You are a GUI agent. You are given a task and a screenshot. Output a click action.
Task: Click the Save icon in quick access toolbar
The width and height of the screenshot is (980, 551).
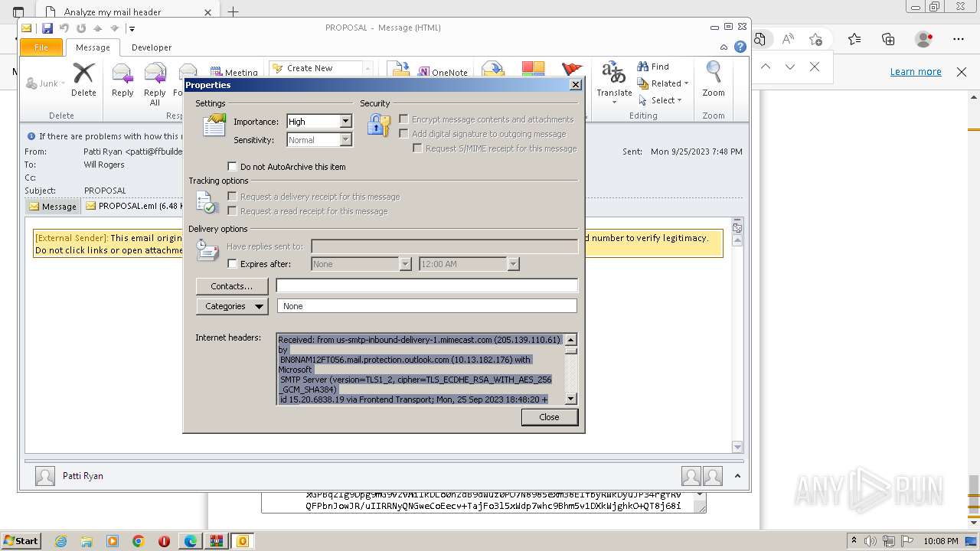tap(47, 28)
